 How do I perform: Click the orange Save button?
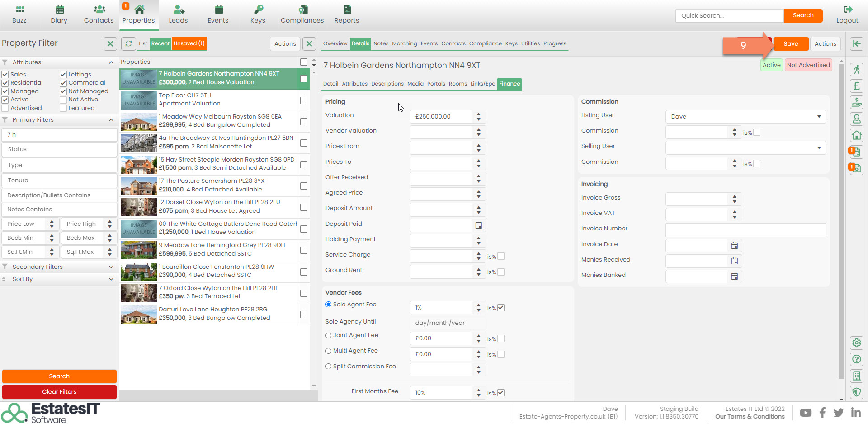coord(790,43)
